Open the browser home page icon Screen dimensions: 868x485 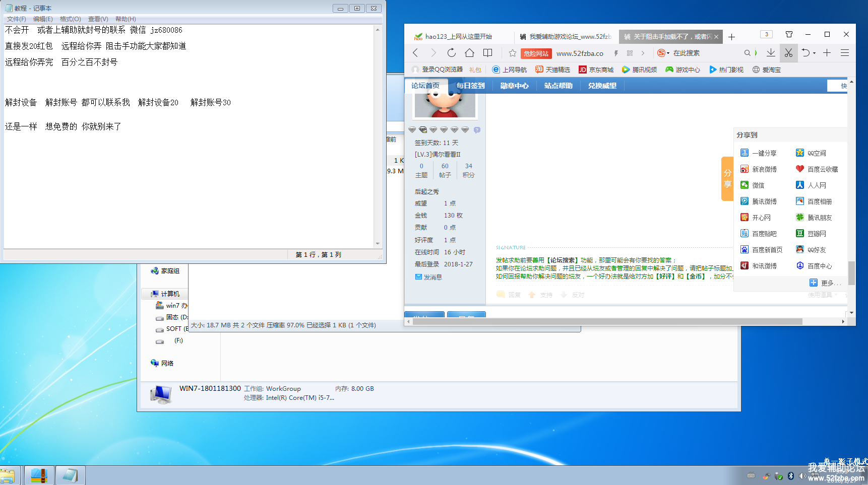469,53
